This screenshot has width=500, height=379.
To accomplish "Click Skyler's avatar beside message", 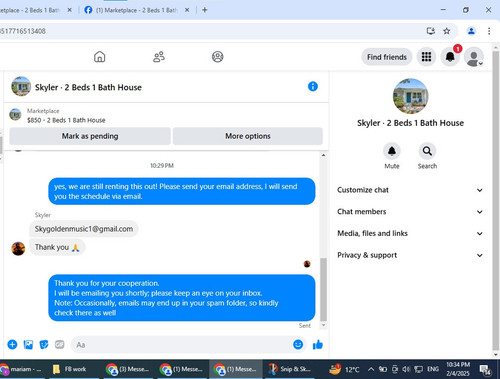I will click(x=18, y=249).
